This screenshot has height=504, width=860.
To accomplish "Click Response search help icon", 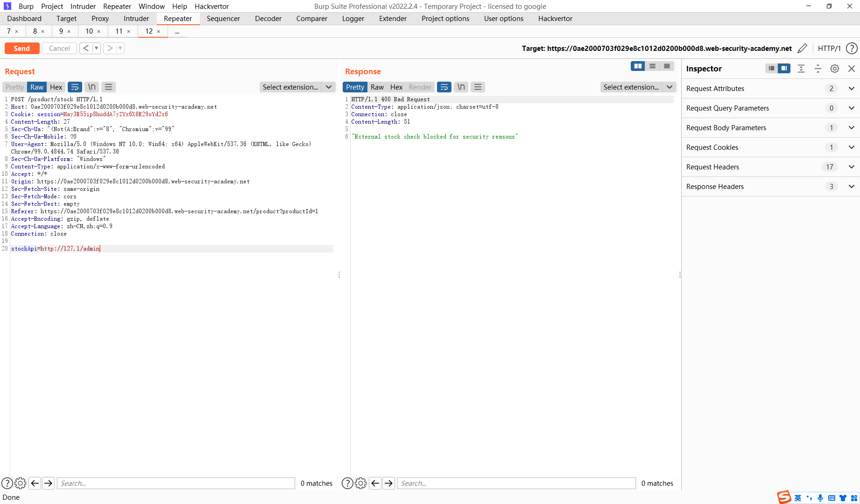I will pyautogui.click(x=347, y=483).
